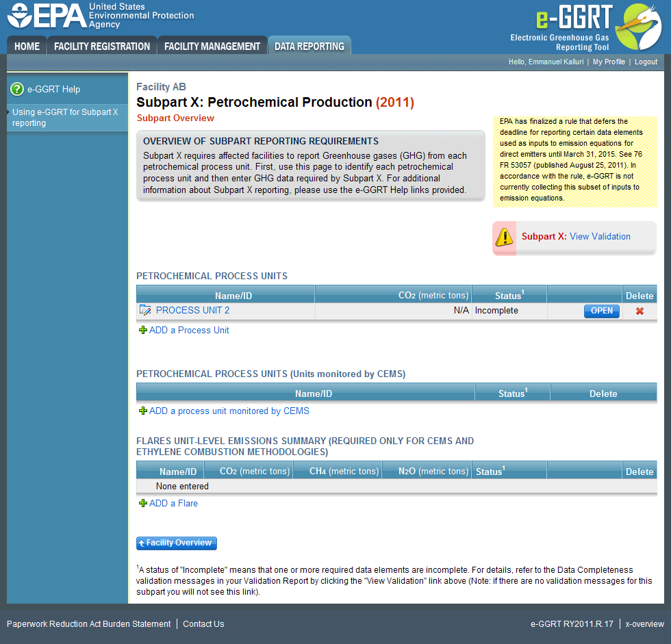Image resolution: width=671 pixels, height=644 pixels.
Task: Click 'Subpart Overview' red heading
Action: [x=175, y=118]
